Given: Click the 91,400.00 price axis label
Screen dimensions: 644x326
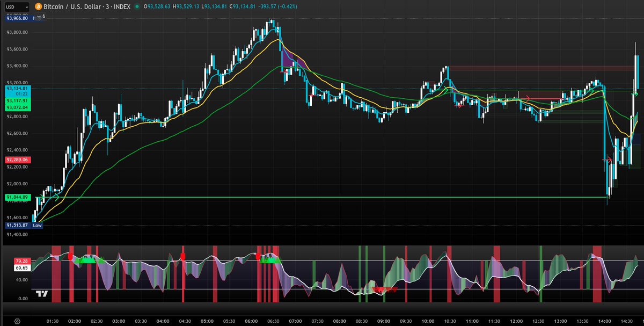Looking at the screenshot, I should tap(17, 234).
